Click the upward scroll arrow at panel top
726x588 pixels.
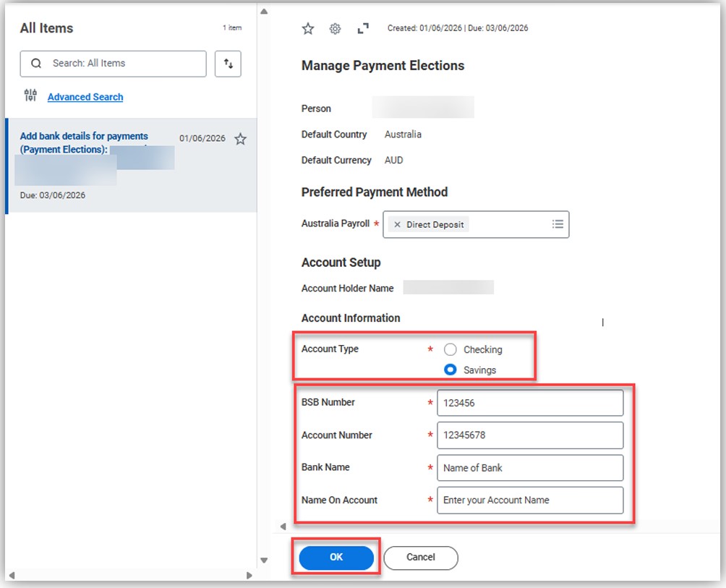point(264,12)
